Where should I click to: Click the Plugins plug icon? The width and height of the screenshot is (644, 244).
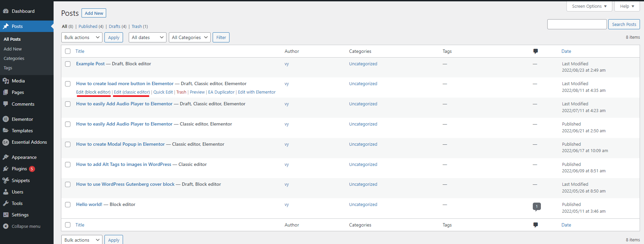click(x=6, y=169)
